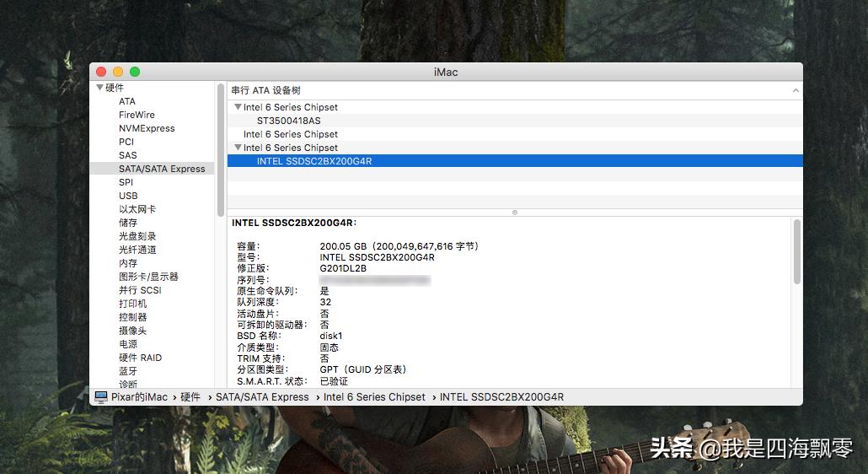The height and width of the screenshot is (474, 868).
Task: Click the detail pane vertical scrollbar
Action: coord(797,252)
